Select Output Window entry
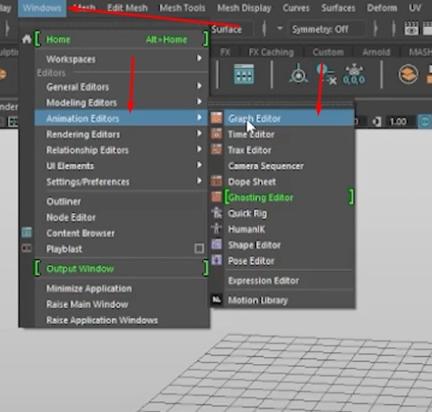 click(122, 269)
